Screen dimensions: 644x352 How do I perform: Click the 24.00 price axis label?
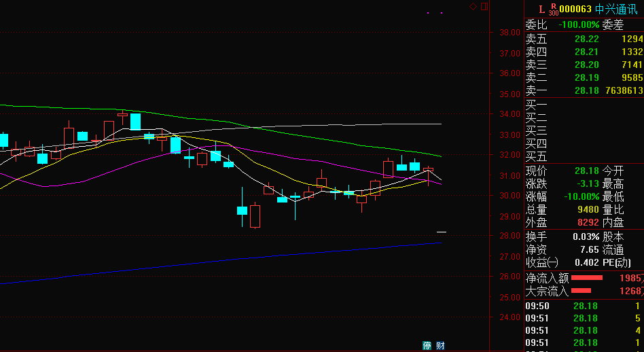509,317
